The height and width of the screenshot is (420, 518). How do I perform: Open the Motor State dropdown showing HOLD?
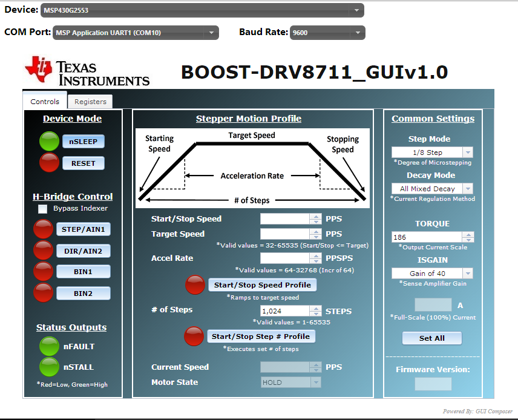point(290,382)
